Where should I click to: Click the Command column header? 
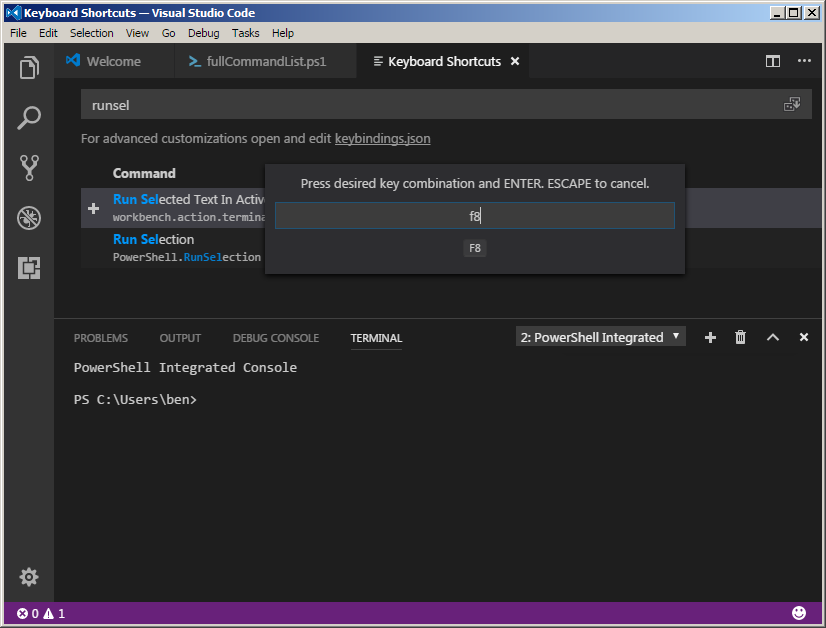pyautogui.click(x=144, y=173)
